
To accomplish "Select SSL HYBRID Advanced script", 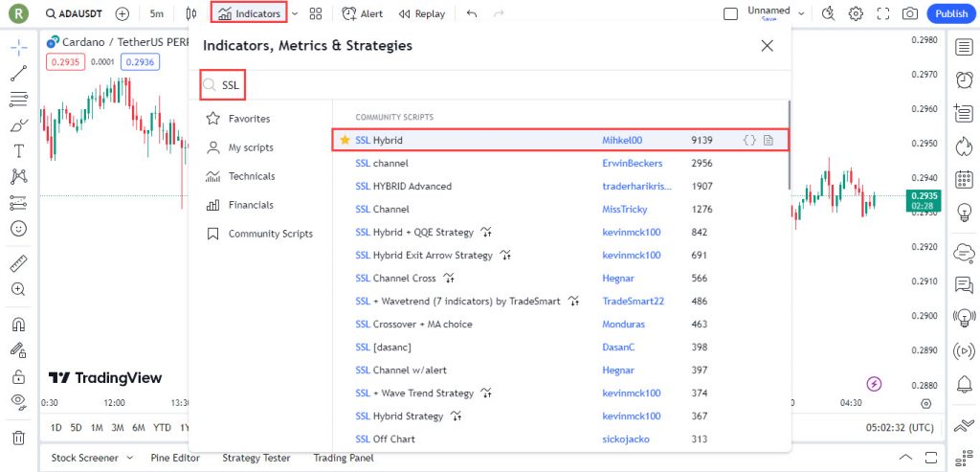I will click(561, 187).
